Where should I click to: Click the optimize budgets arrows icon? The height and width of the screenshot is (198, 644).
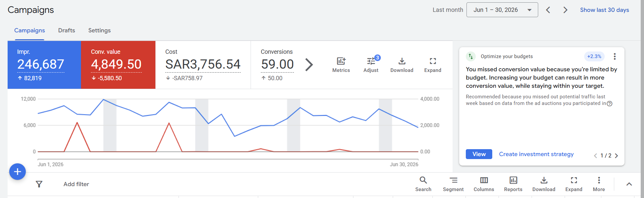(x=471, y=56)
